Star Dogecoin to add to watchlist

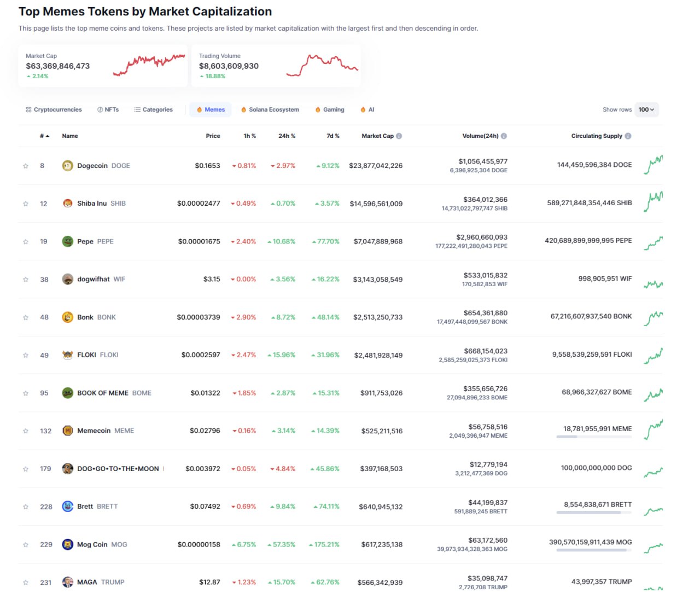[26, 166]
